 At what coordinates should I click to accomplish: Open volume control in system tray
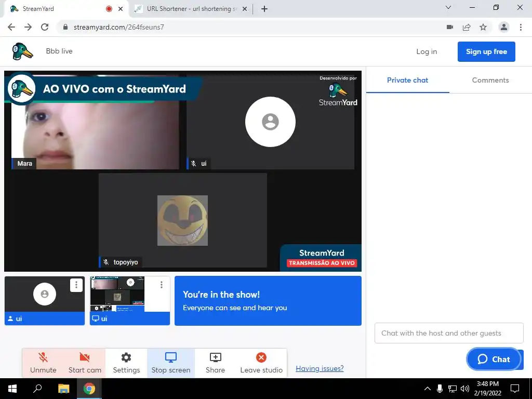[465, 389]
